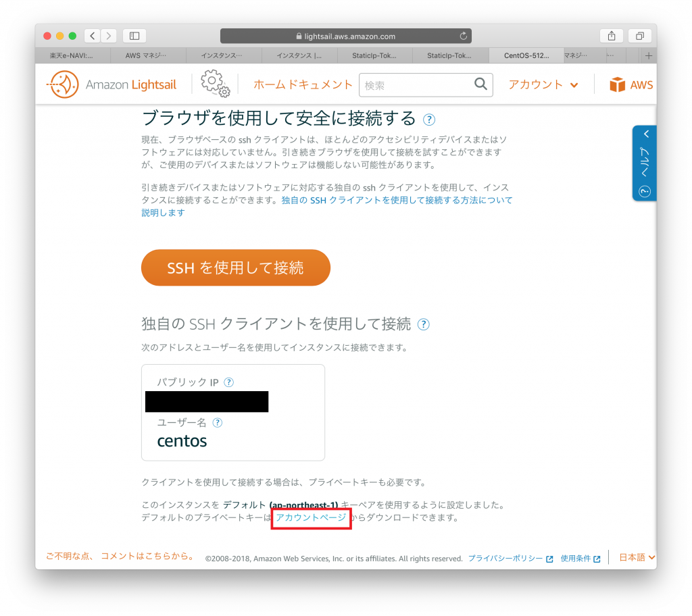This screenshot has width=692, height=616.
Task: Click the デフォルト (ap-northeast-1) key pair text
Action: pyautogui.click(x=280, y=505)
